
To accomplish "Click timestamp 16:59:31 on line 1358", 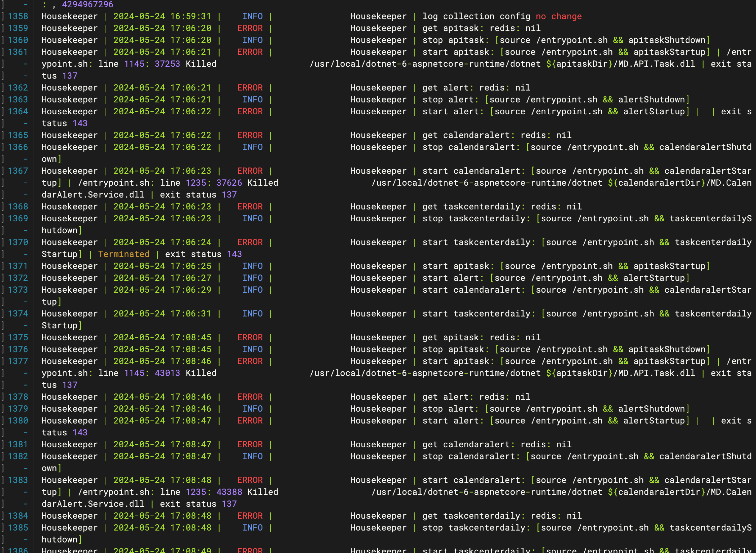I will click(191, 17).
